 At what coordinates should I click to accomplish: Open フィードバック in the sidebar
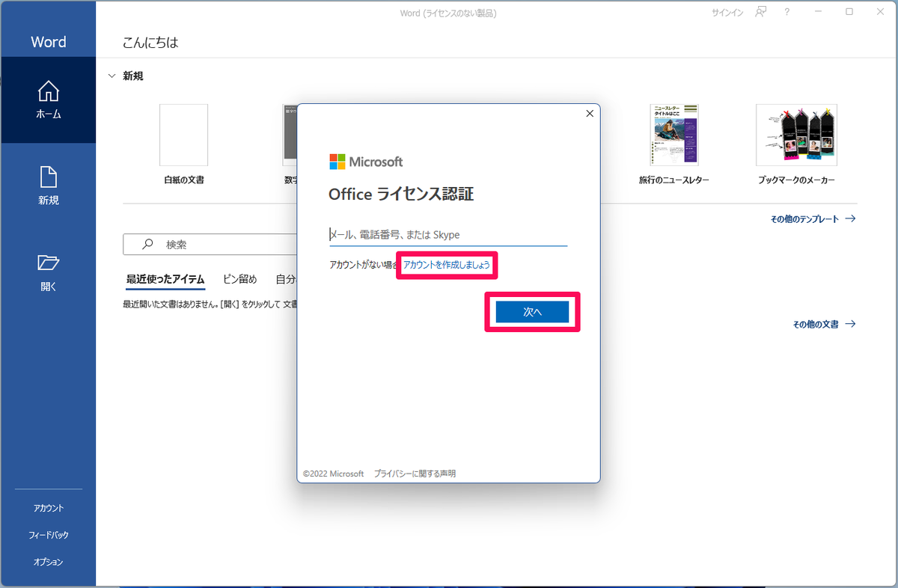click(x=49, y=535)
